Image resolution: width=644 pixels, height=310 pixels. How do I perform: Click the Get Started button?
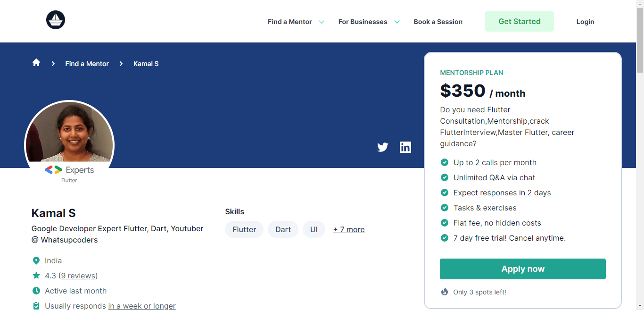pyautogui.click(x=519, y=21)
